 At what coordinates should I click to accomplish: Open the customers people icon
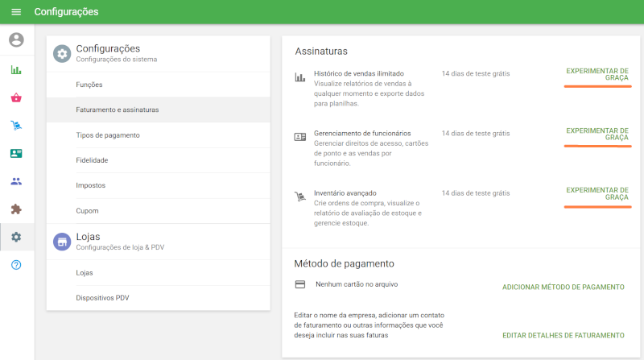[x=16, y=181]
